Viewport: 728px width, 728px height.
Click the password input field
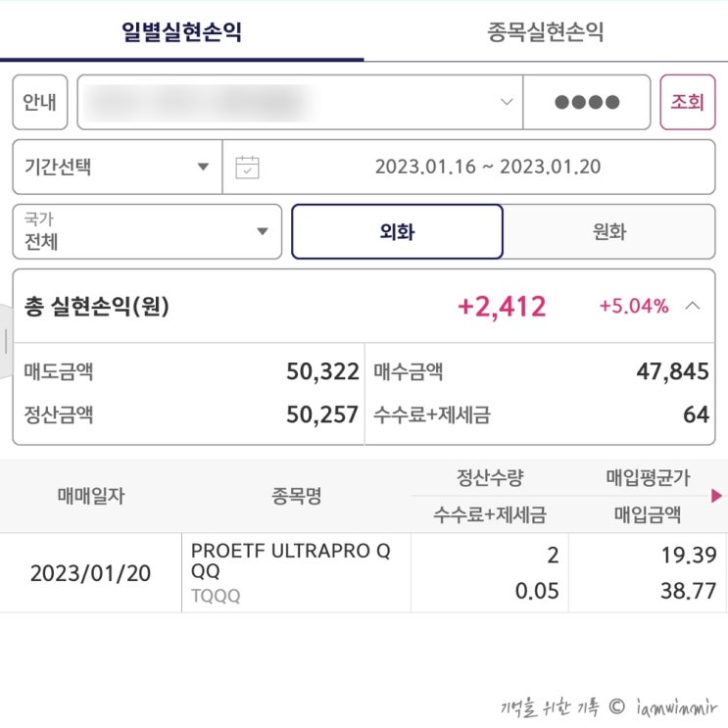(586, 102)
